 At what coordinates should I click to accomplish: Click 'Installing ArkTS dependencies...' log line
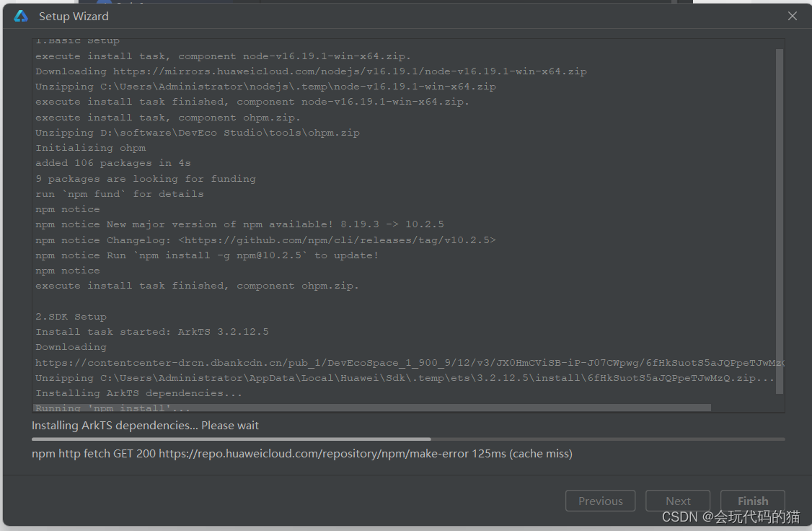[x=138, y=393]
